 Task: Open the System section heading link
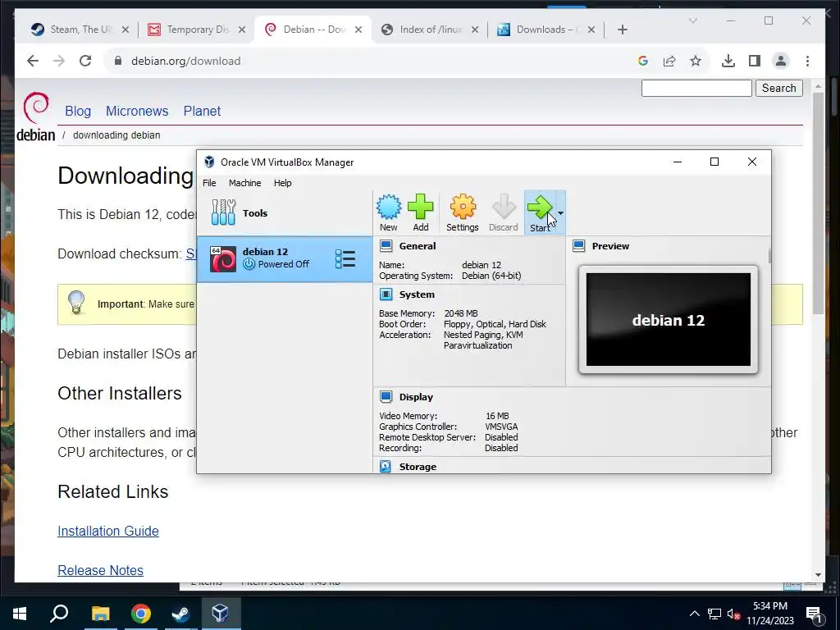pyautogui.click(x=417, y=294)
